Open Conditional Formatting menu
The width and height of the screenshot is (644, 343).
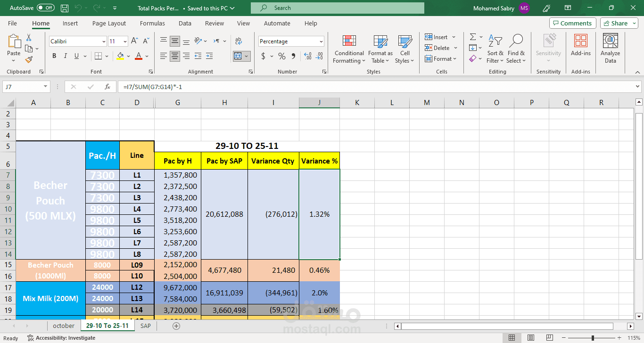[x=349, y=49]
